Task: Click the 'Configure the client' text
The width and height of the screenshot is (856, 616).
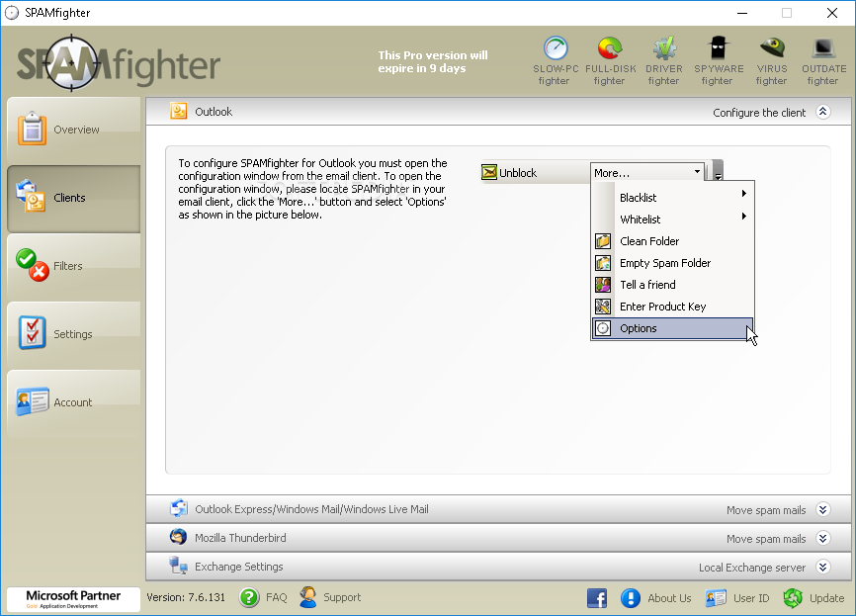Action: [759, 113]
